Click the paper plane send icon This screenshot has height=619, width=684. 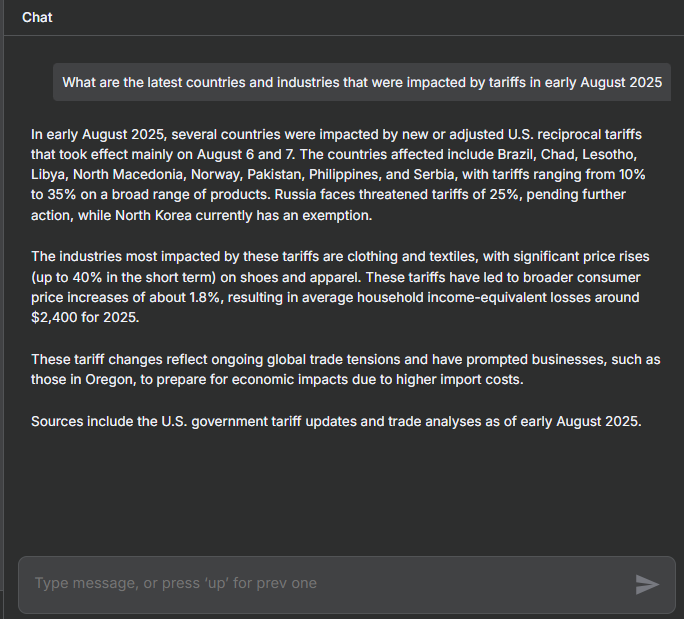tap(647, 585)
